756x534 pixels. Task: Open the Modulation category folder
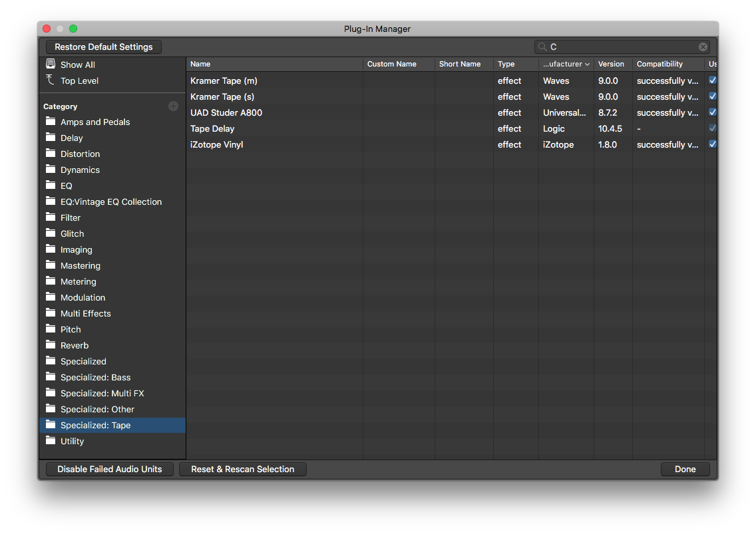[x=83, y=297]
